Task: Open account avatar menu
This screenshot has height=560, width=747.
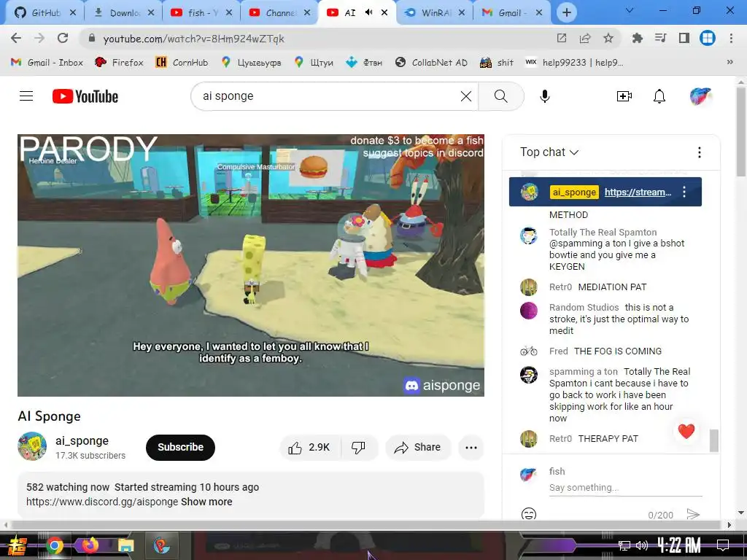Action: tap(700, 96)
